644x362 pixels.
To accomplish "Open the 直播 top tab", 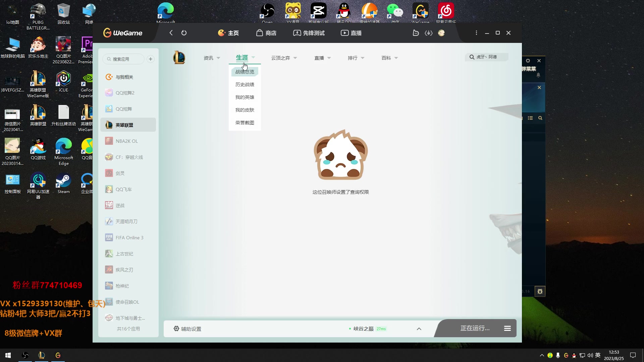I will click(x=351, y=33).
